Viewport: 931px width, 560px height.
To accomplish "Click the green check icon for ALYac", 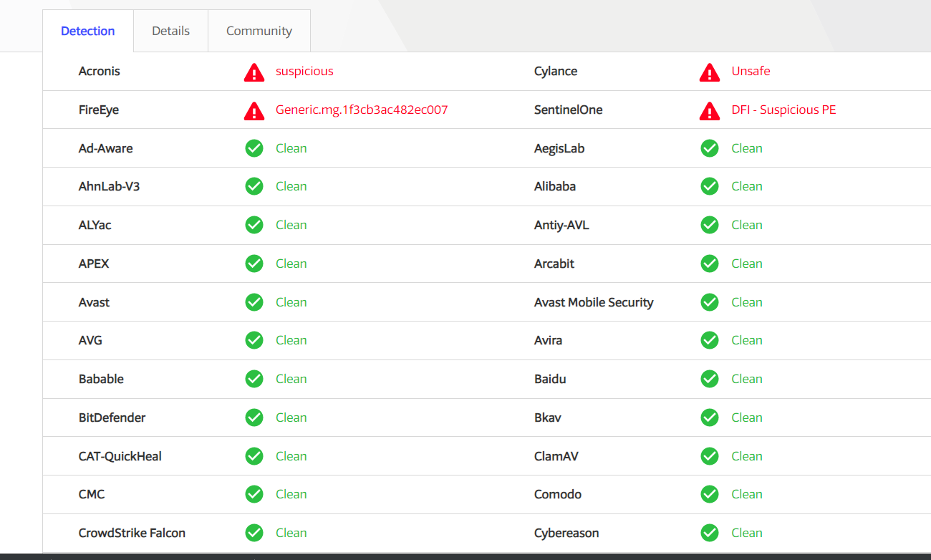I will tap(254, 225).
